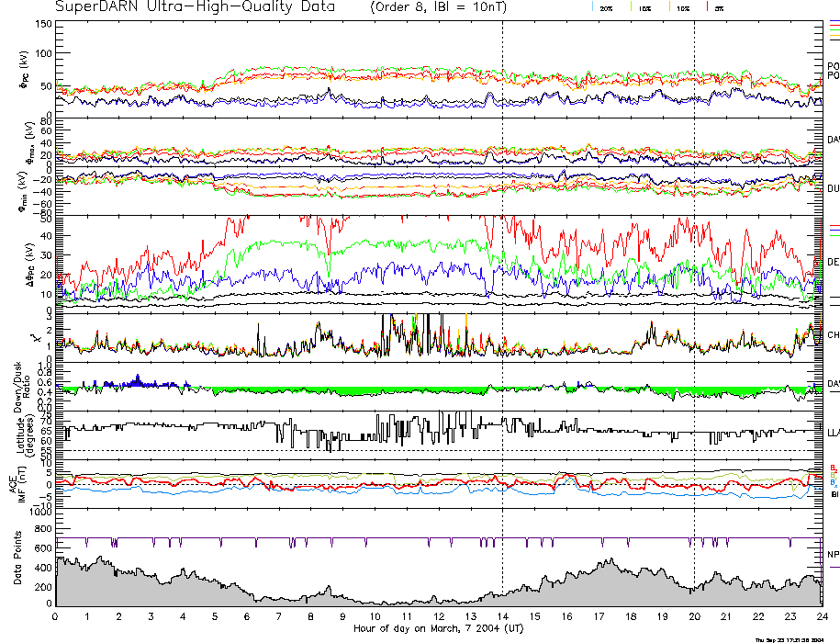Click hour 6 on the time axis
840x643 pixels.
pyautogui.click(x=247, y=616)
